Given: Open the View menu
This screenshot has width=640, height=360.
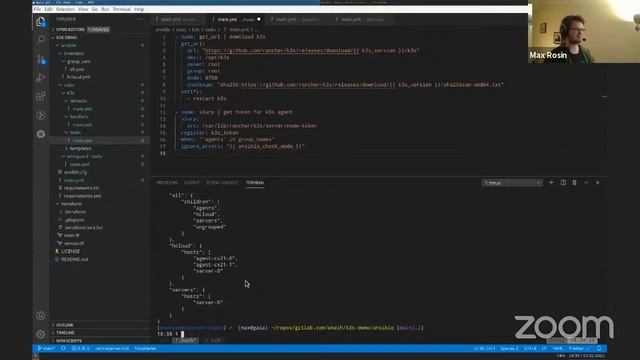Looking at the screenshot, I should pos(83,9).
